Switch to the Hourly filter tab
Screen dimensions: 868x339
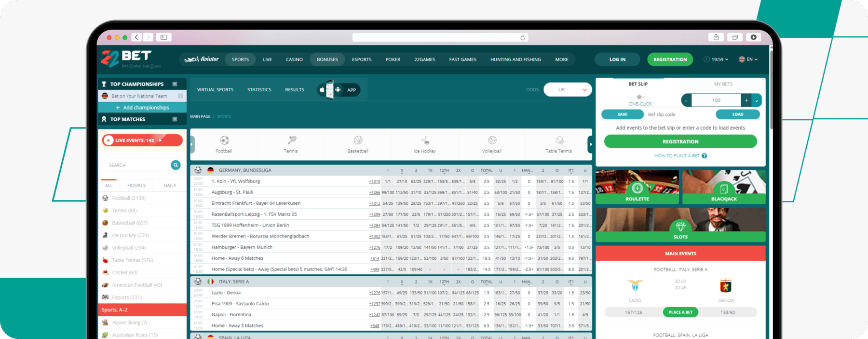(136, 185)
